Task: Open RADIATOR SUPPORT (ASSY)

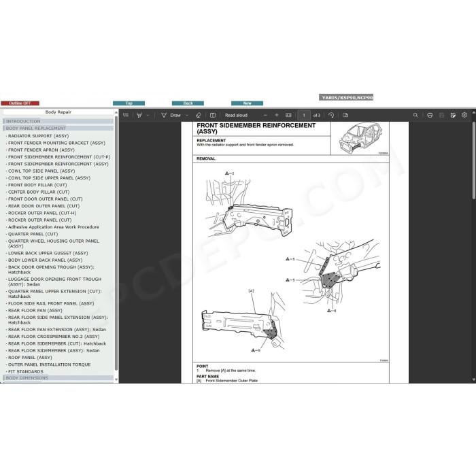Action: pos(38,136)
